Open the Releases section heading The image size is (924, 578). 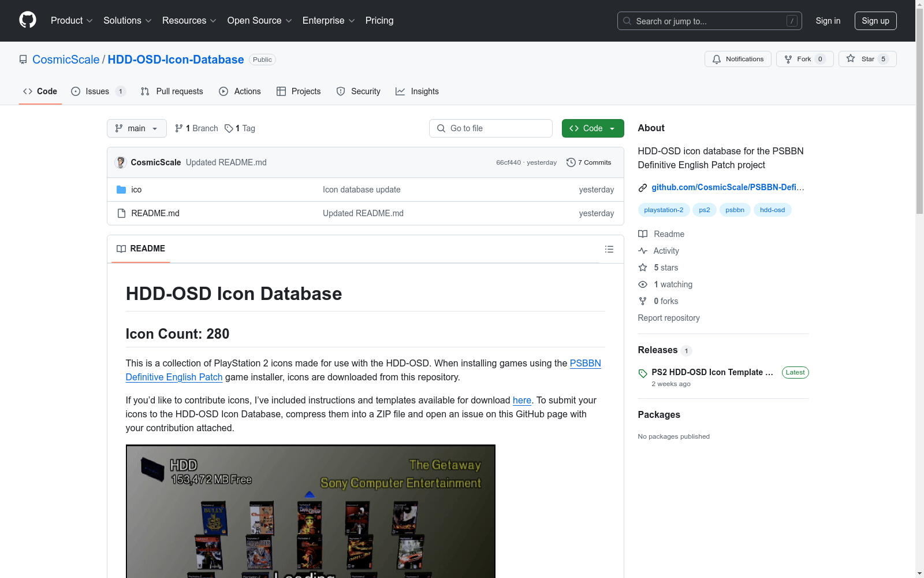tap(658, 350)
